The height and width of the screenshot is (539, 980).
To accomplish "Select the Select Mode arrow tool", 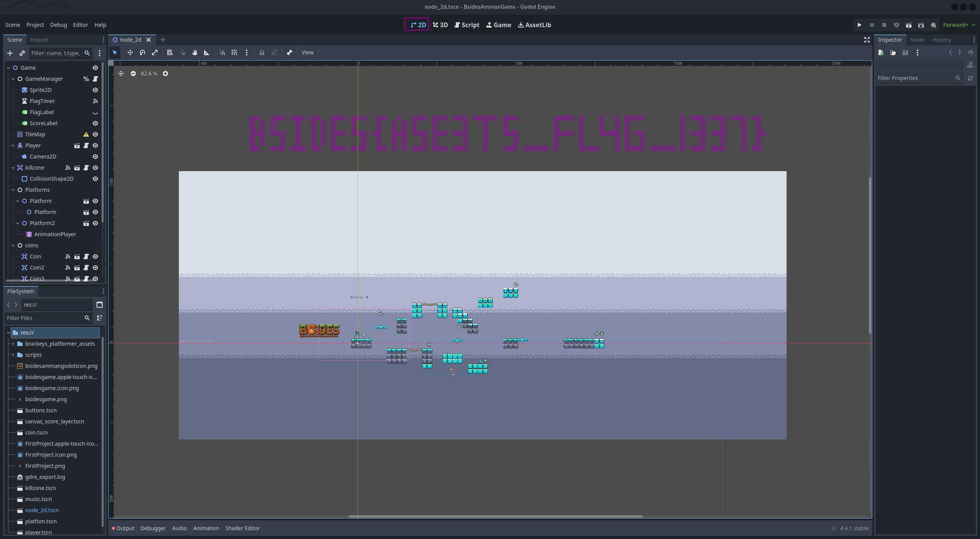I will [x=115, y=52].
